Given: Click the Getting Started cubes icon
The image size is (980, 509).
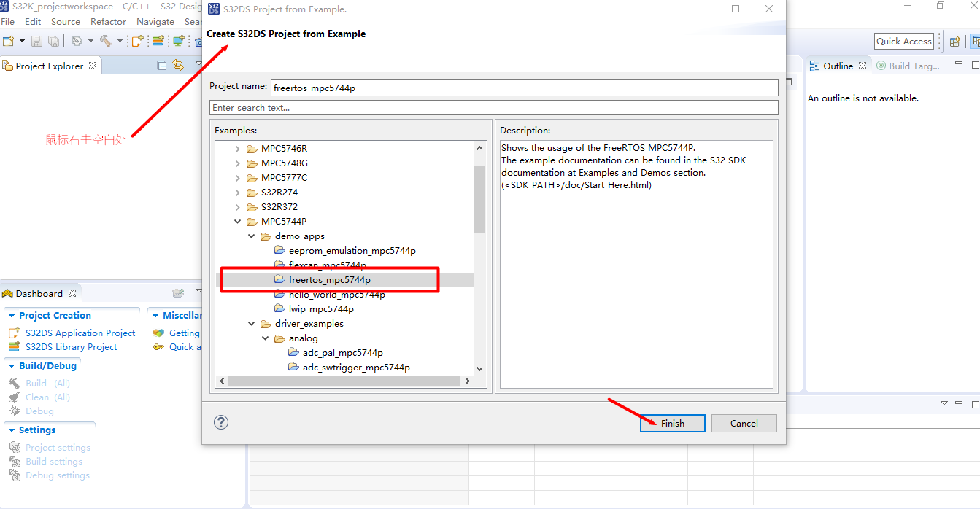Looking at the screenshot, I should tap(158, 333).
